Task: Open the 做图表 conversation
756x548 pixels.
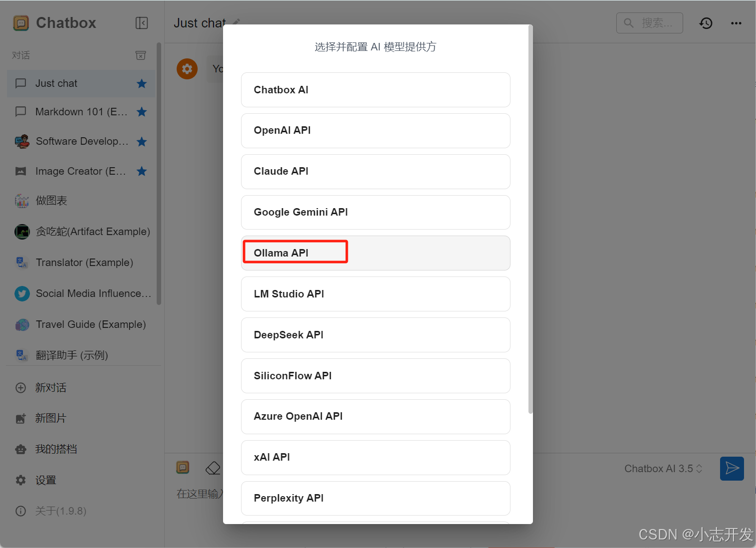Action: [81, 201]
